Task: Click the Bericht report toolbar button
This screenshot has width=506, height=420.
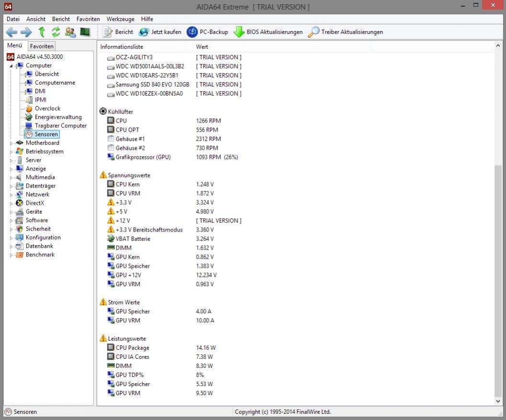Action: coord(117,32)
